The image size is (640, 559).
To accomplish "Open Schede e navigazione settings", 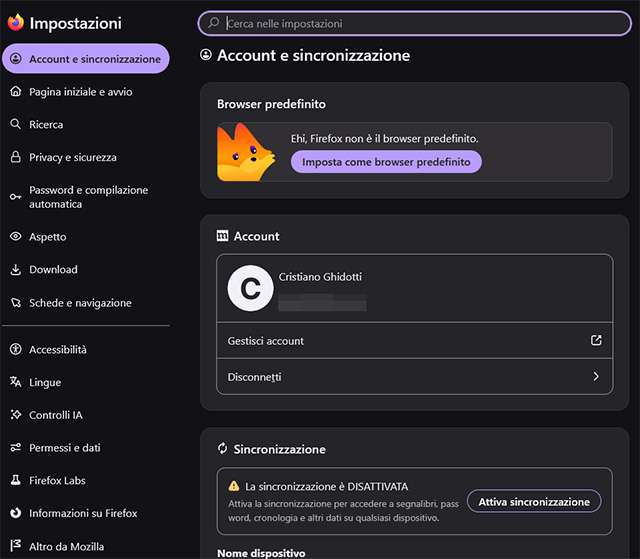I will point(85,303).
